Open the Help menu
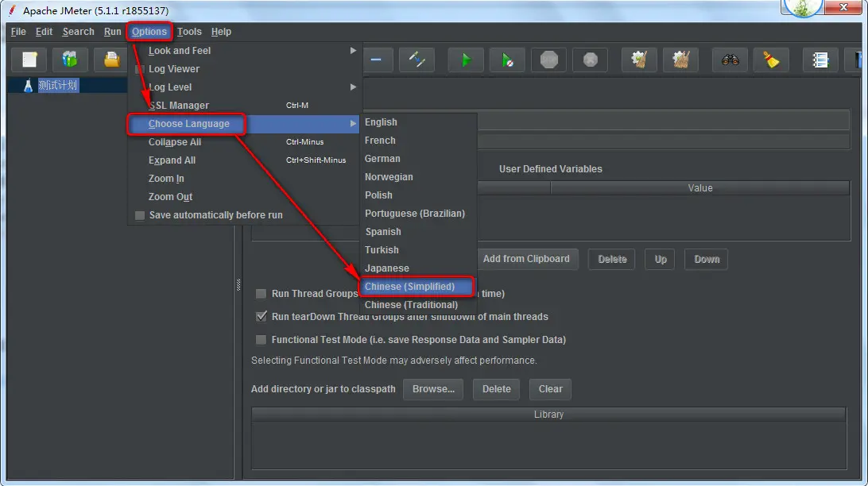 tap(221, 32)
